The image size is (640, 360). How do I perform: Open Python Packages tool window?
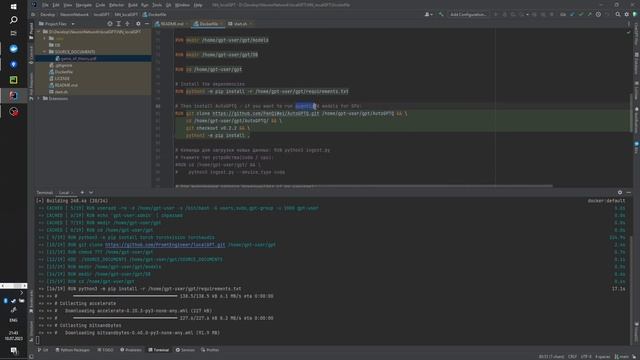tap(73, 350)
